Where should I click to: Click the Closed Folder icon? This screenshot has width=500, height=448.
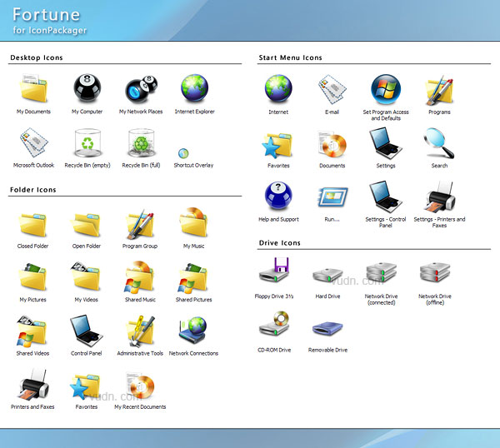tap(32, 225)
